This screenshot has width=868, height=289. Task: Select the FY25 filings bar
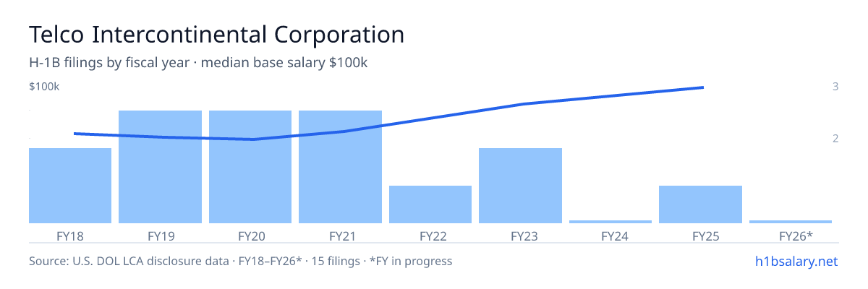coord(700,204)
